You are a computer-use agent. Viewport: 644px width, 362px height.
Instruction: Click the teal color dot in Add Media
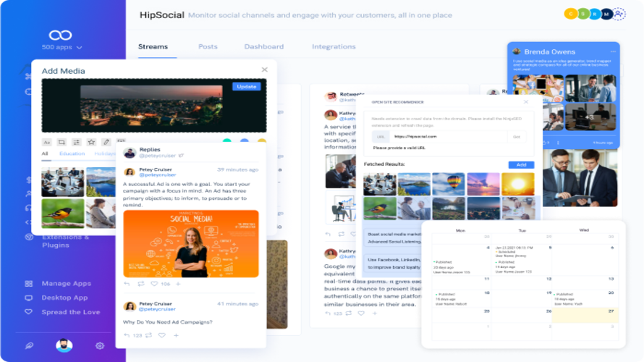(226, 141)
